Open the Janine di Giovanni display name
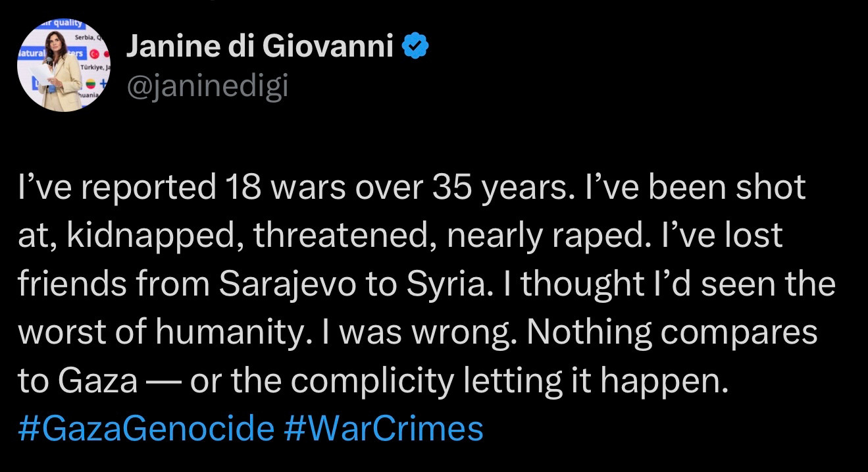868x472 pixels. click(x=260, y=46)
